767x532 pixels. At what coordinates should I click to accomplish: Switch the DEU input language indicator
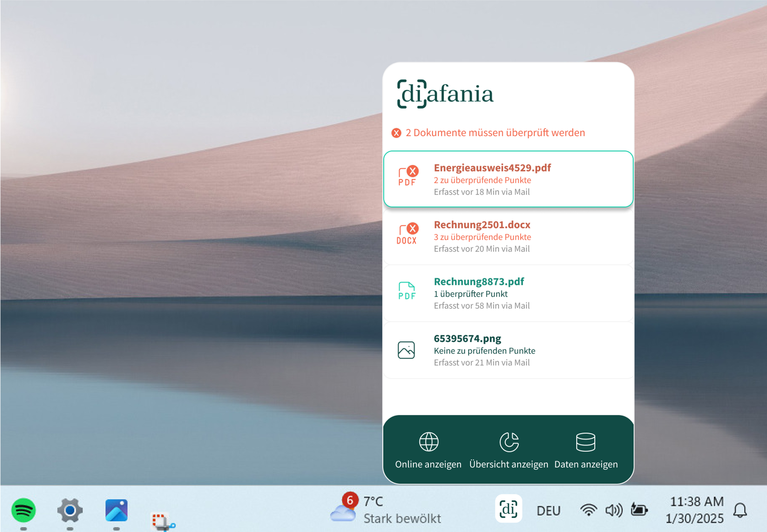coord(548,510)
